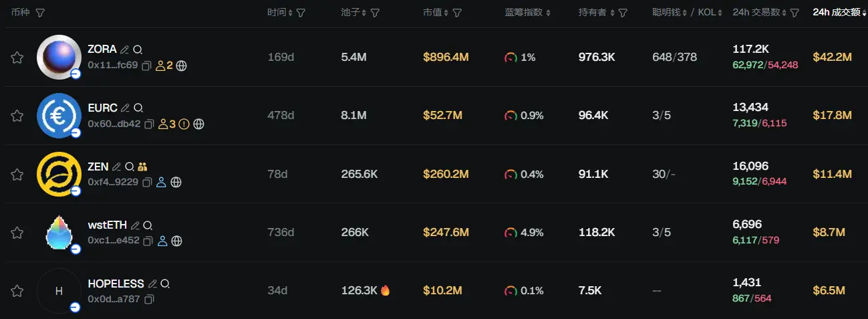Copy the ZORA contract address
Image resolution: width=868 pixels, height=319 pixels.
148,66
